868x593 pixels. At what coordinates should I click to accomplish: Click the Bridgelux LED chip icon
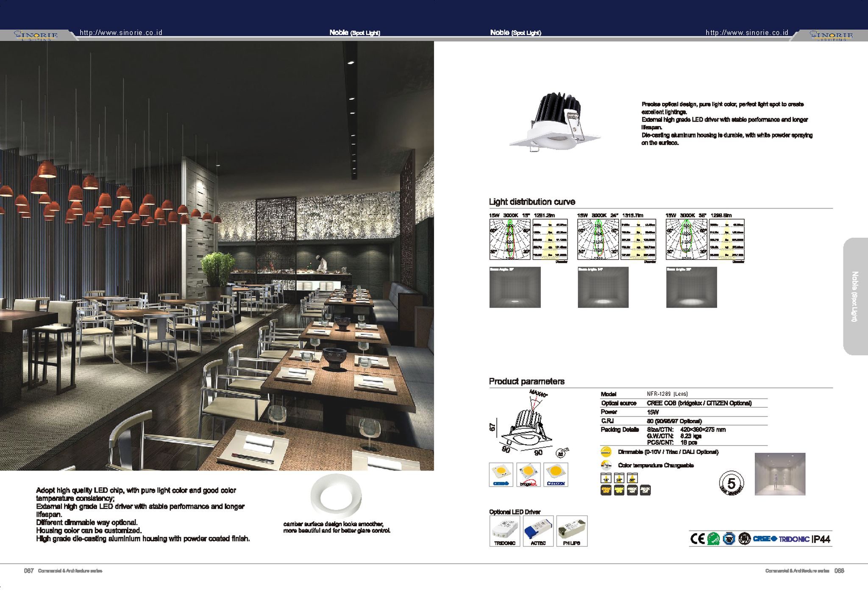[528, 474]
